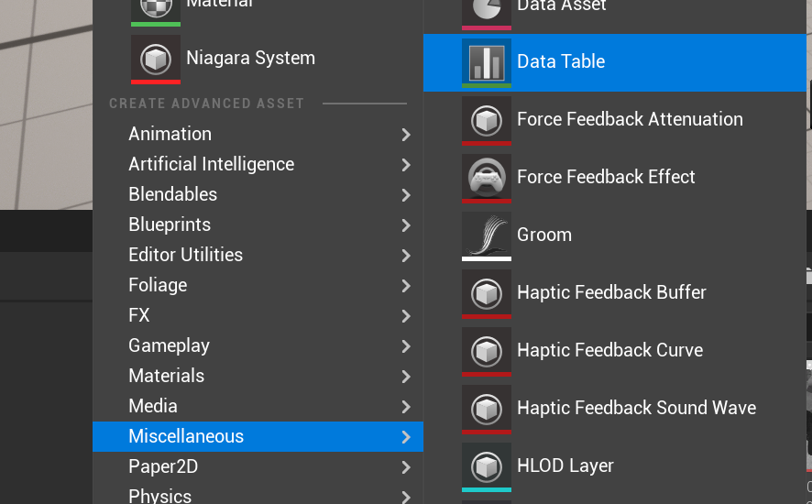
Task: Click the Haptic Feedback Curve icon
Action: point(486,351)
